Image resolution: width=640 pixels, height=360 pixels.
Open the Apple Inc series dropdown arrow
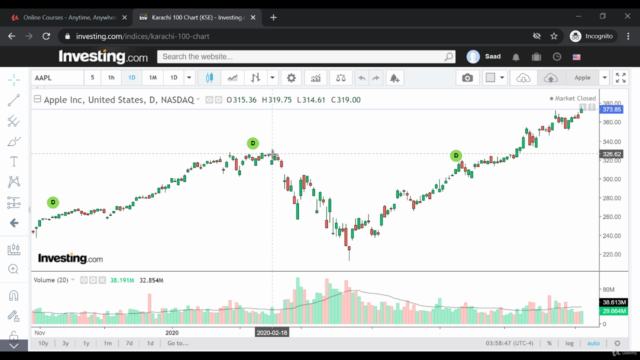(198, 100)
